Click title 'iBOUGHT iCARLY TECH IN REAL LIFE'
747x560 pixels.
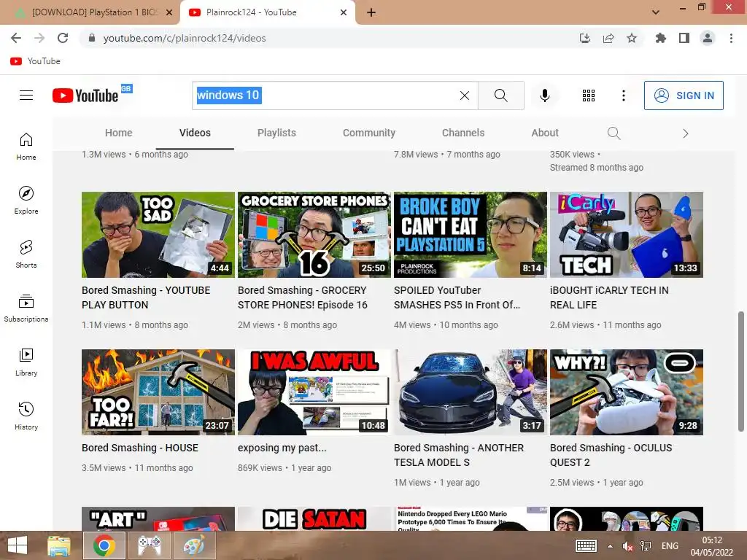click(609, 297)
